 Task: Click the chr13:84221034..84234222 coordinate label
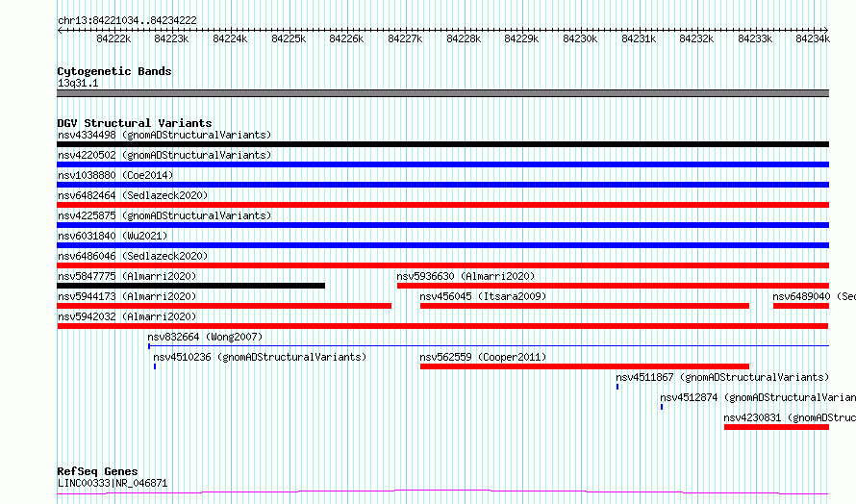pos(127,21)
